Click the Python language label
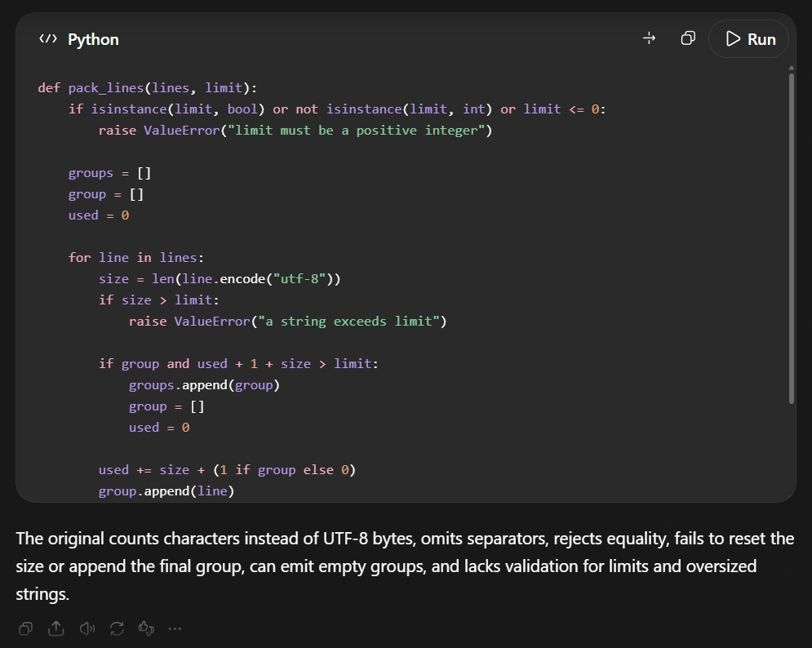This screenshot has height=648, width=812. pyautogui.click(x=93, y=39)
